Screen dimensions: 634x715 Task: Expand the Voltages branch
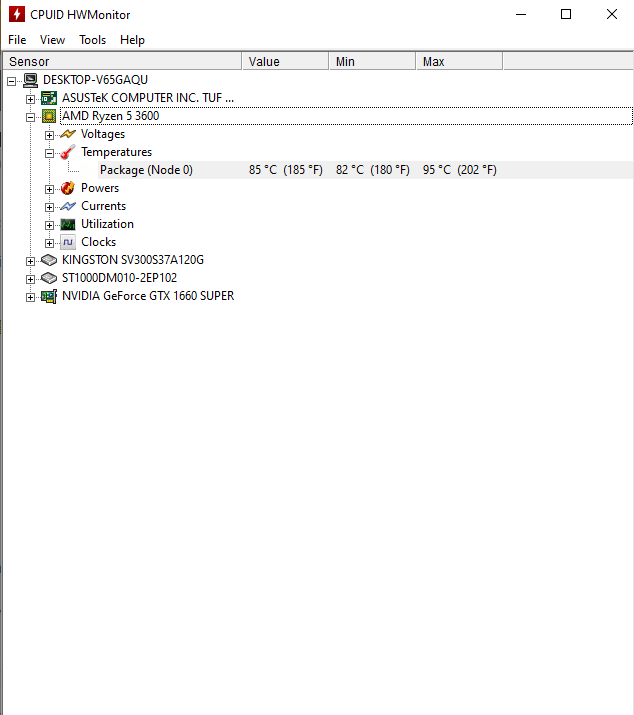pyautogui.click(x=49, y=135)
